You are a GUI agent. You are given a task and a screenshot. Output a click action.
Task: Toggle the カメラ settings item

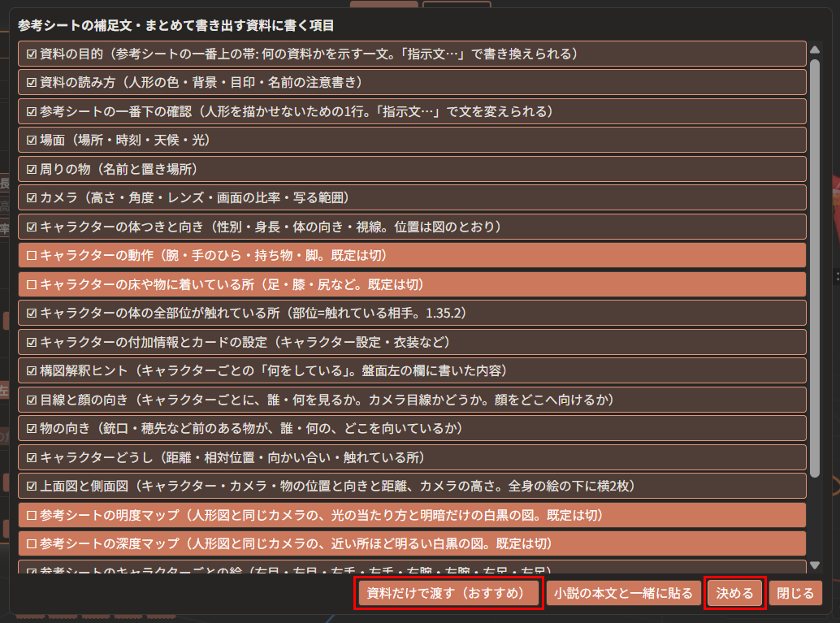pos(412,197)
